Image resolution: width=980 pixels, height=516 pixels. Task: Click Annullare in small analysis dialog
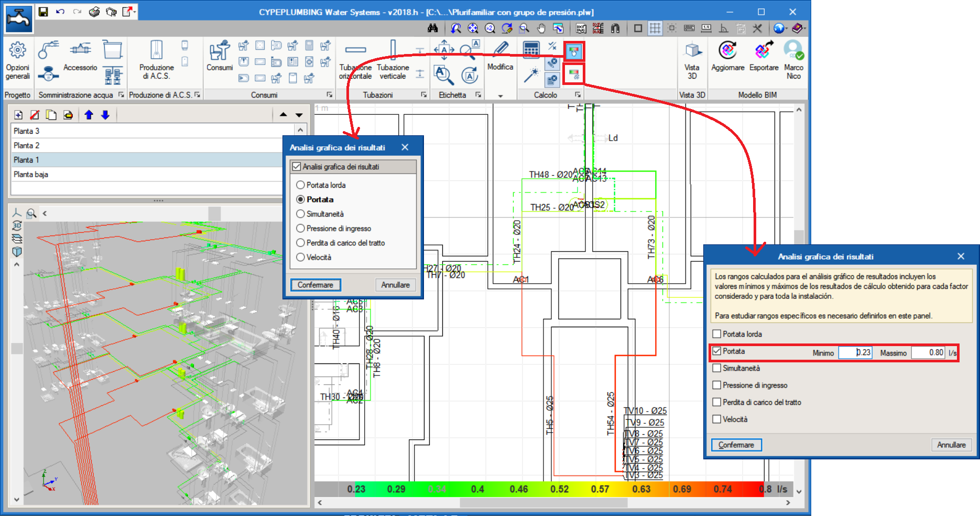396,285
